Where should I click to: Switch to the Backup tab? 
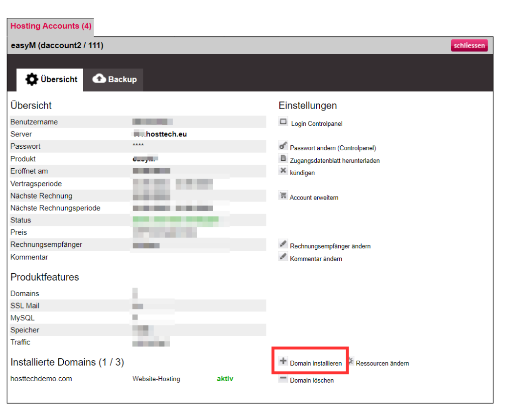click(115, 80)
